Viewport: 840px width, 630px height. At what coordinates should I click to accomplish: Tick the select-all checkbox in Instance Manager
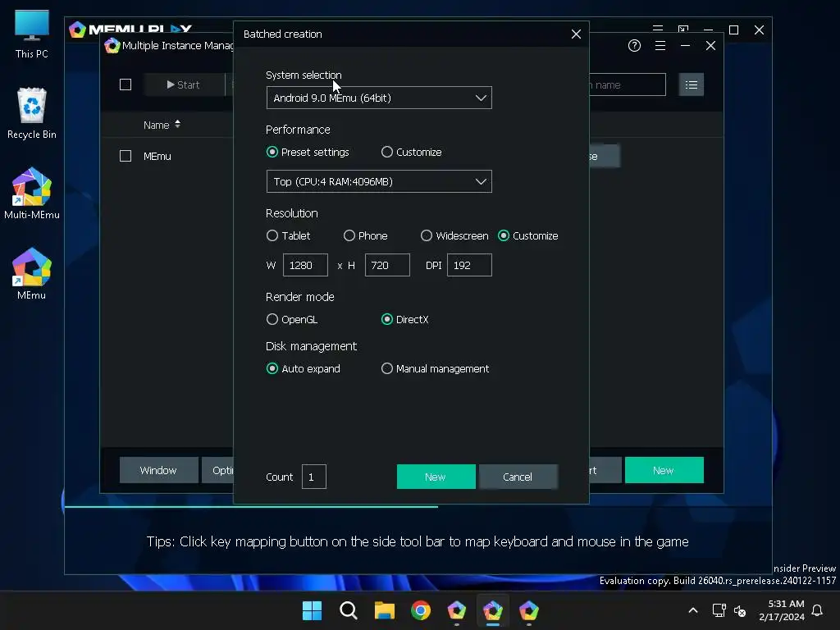(x=126, y=84)
